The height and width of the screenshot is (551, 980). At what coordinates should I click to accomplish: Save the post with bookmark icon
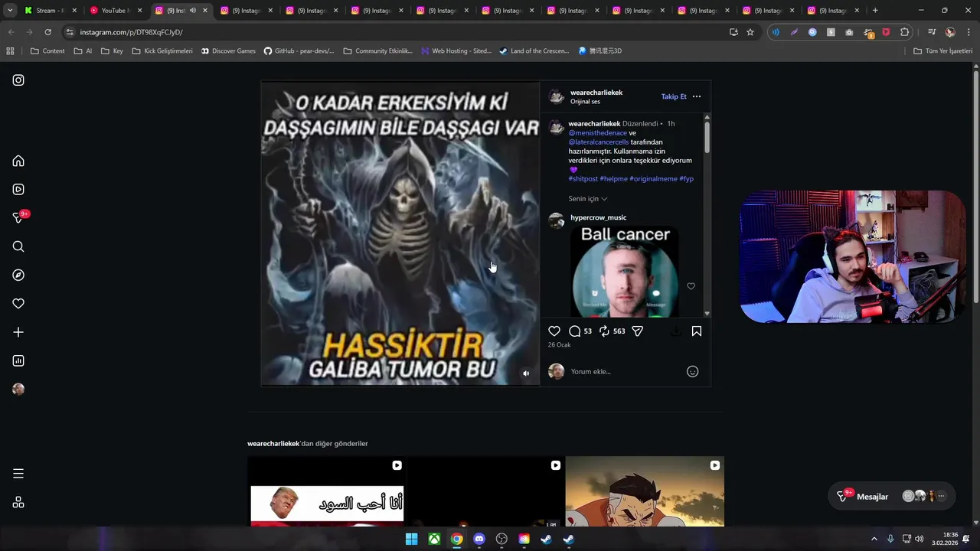[697, 331]
